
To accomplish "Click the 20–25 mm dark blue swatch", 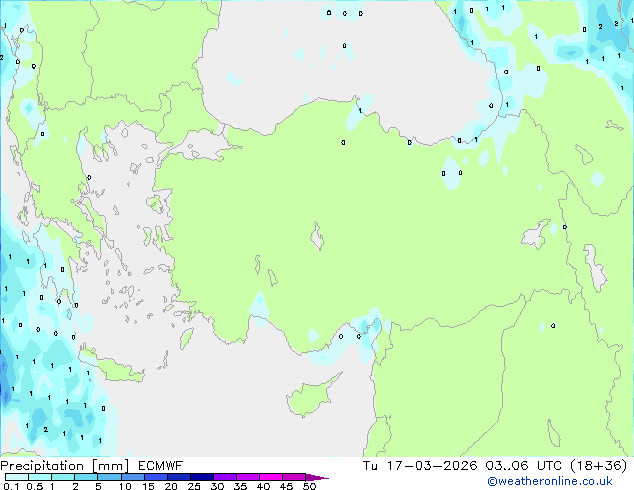I will click(178, 477).
